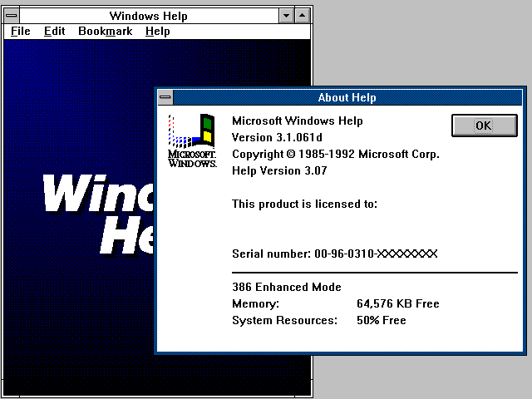Click the 64,576 KB Free memory value

pyautogui.click(x=397, y=304)
